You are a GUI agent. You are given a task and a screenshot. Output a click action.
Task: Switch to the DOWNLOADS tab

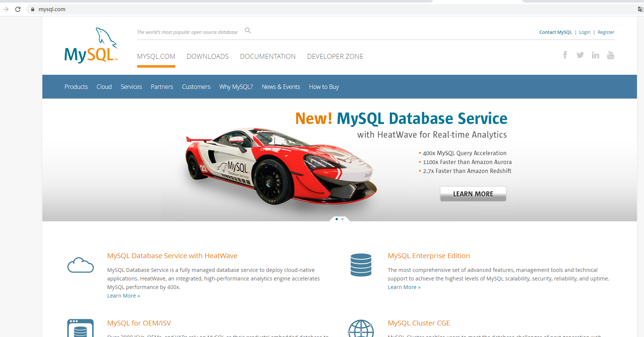point(207,56)
